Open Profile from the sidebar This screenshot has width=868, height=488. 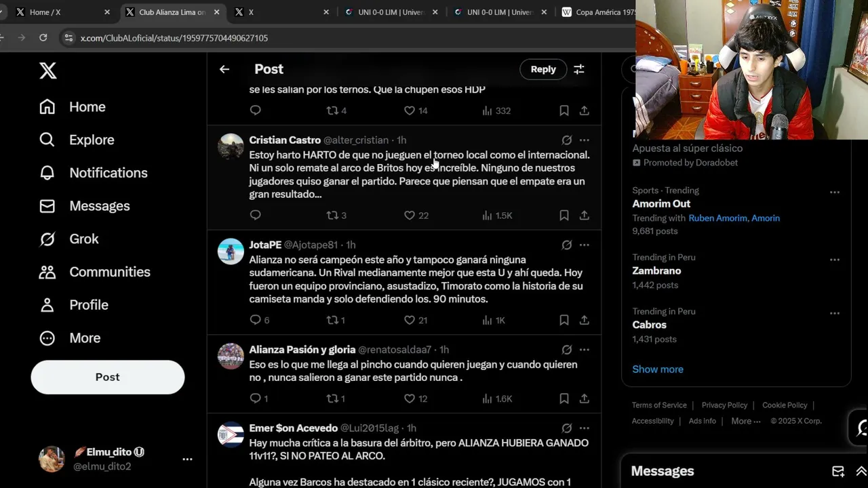pos(73,305)
